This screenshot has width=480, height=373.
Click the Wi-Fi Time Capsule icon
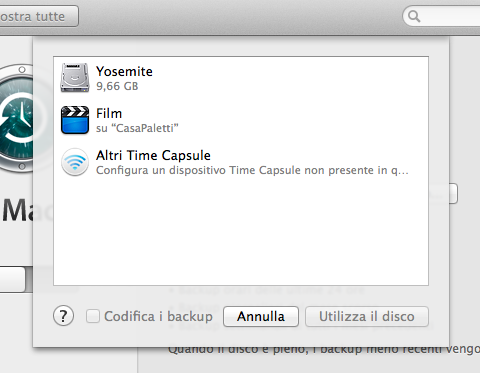tap(75, 162)
